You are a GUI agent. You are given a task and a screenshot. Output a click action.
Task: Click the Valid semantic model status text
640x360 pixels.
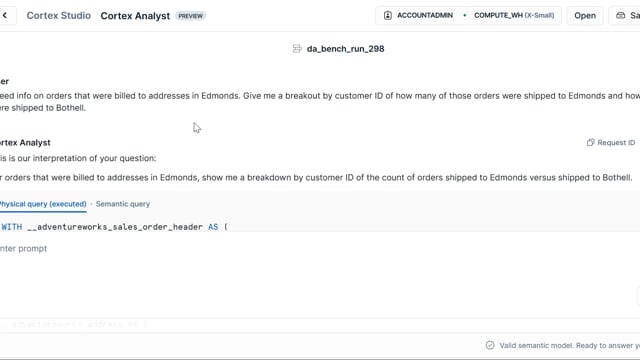coord(569,345)
